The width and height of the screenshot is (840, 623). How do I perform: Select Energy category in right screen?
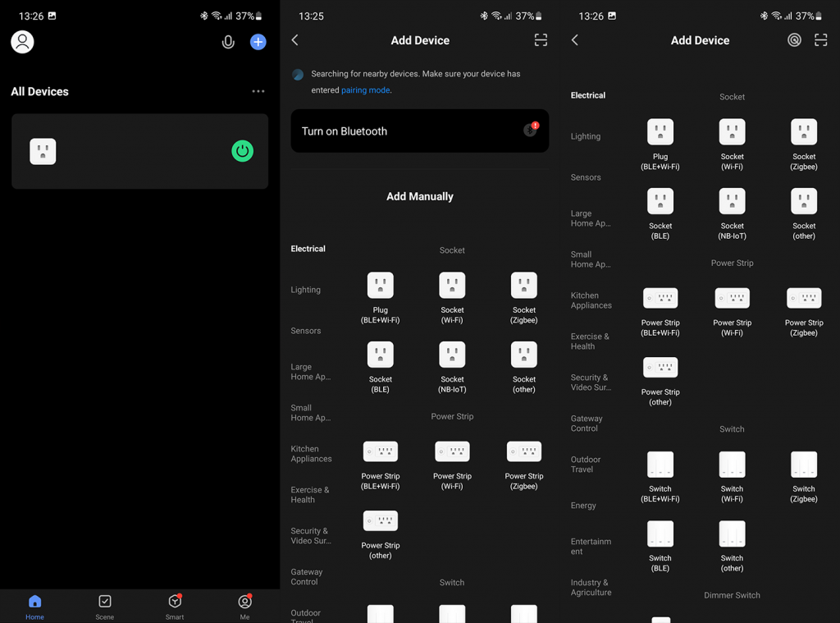[583, 505]
